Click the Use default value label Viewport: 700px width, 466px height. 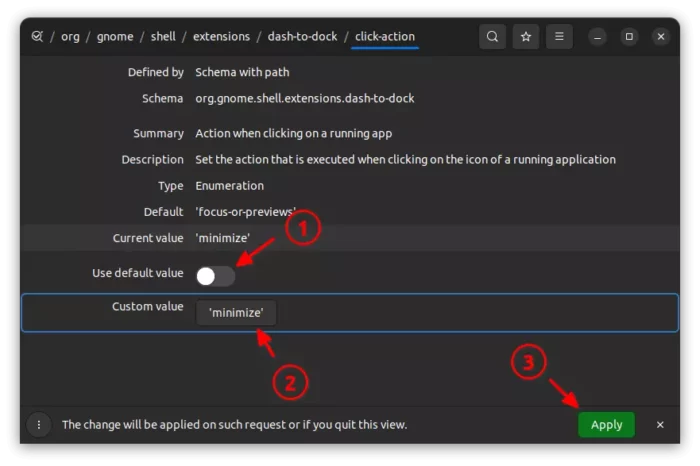click(138, 273)
